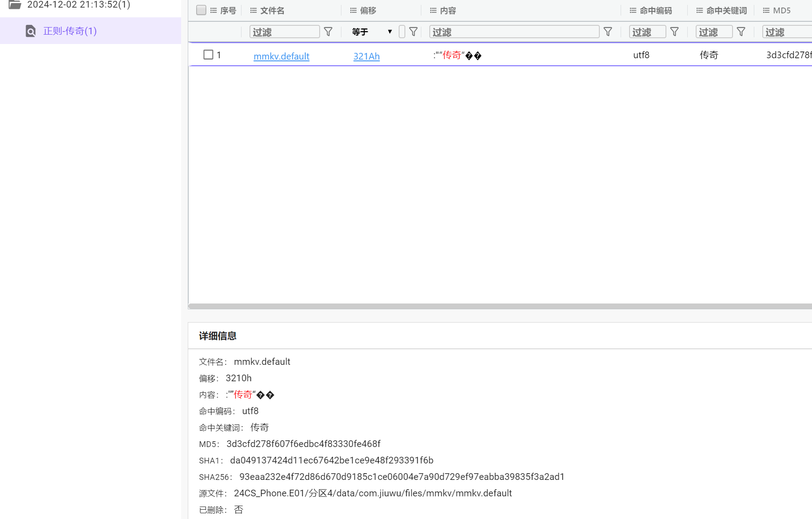Select the SHA256 hash value 93eaa232…

pyautogui.click(x=402, y=477)
